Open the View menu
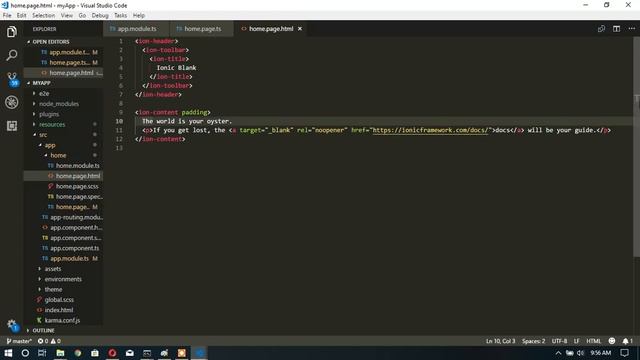Viewport: 640px width, 360px height. [67, 16]
